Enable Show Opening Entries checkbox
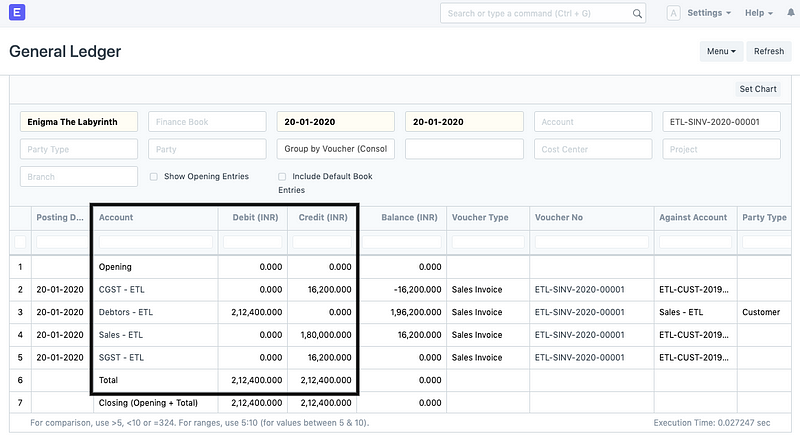 coord(153,176)
